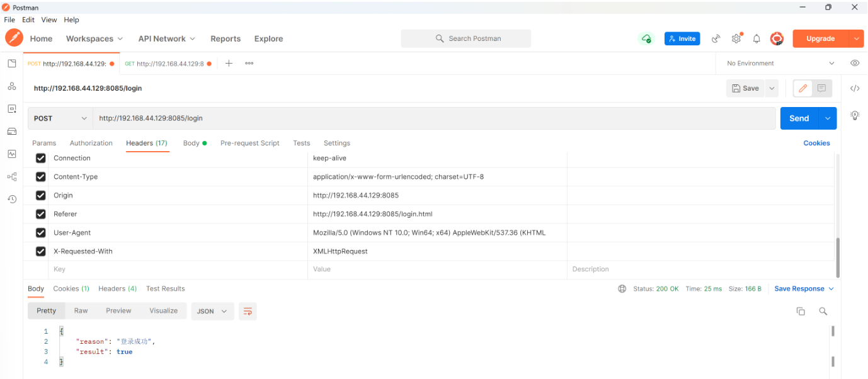Open the comments mode icon

822,89
